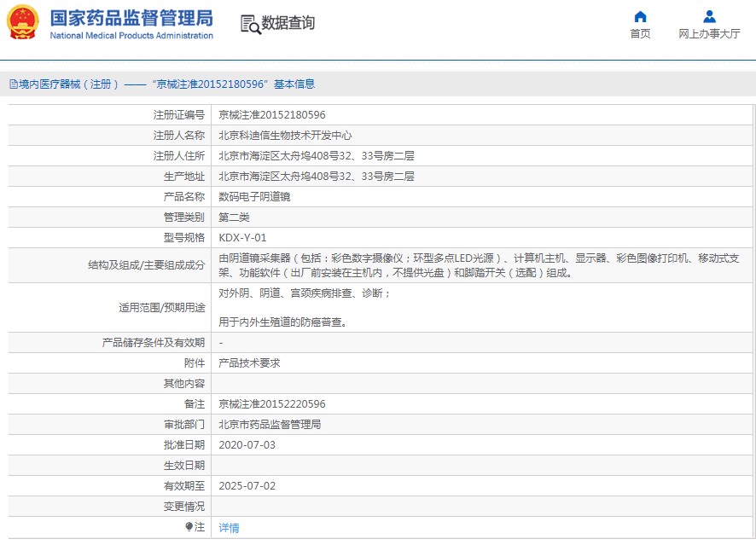Click the house icon above 首页
Image resolution: width=756 pixels, height=545 pixels.
point(640,16)
